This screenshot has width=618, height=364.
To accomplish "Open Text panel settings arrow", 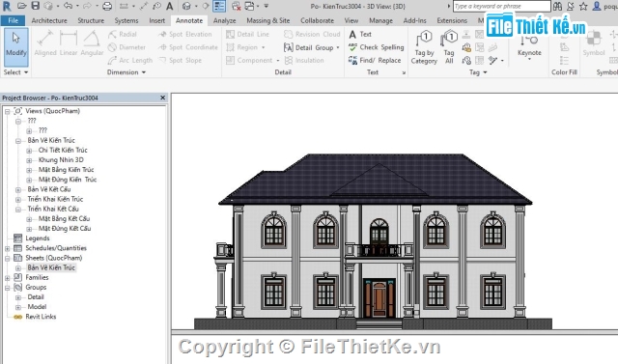I will (x=404, y=72).
